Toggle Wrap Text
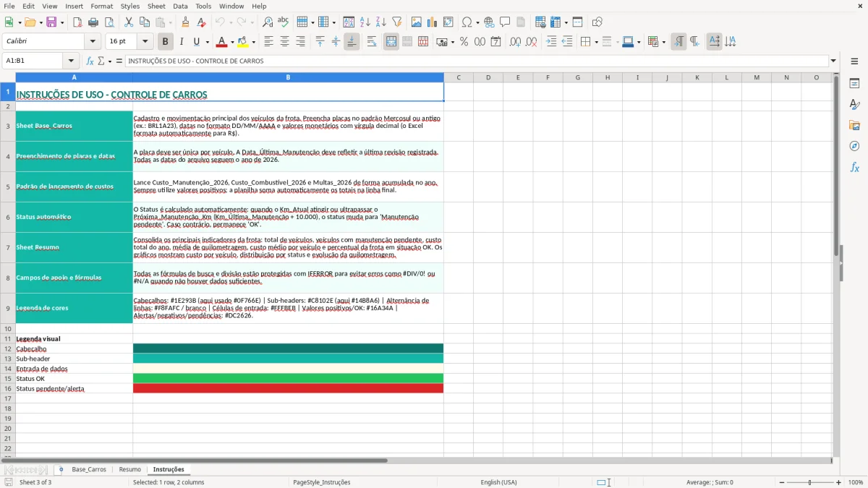The image size is (868, 488). (x=371, y=42)
